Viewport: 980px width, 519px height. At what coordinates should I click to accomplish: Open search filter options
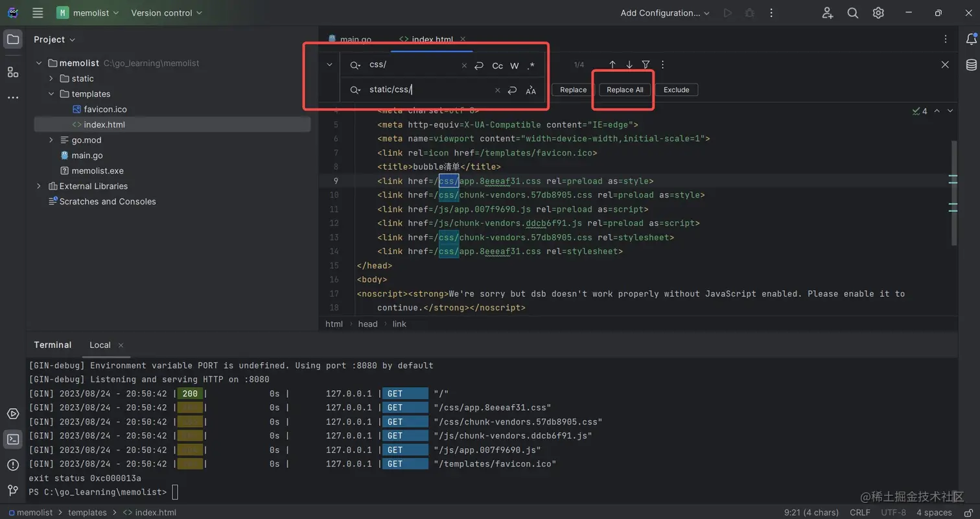coord(646,65)
